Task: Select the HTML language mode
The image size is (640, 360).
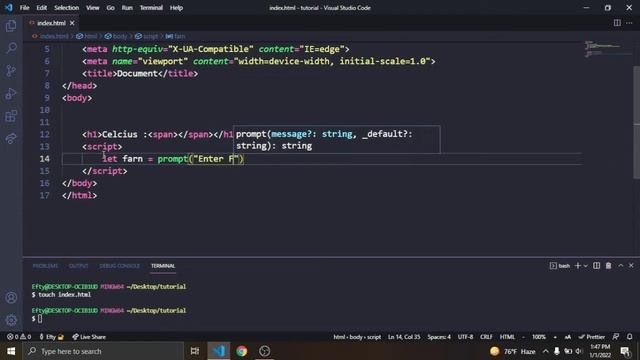Action: tap(507, 337)
